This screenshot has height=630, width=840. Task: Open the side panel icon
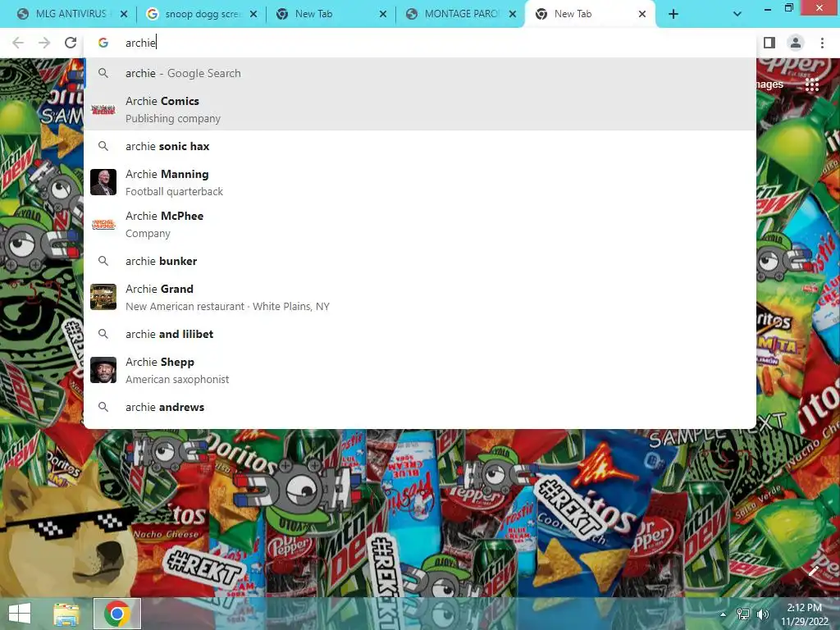(x=769, y=43)
